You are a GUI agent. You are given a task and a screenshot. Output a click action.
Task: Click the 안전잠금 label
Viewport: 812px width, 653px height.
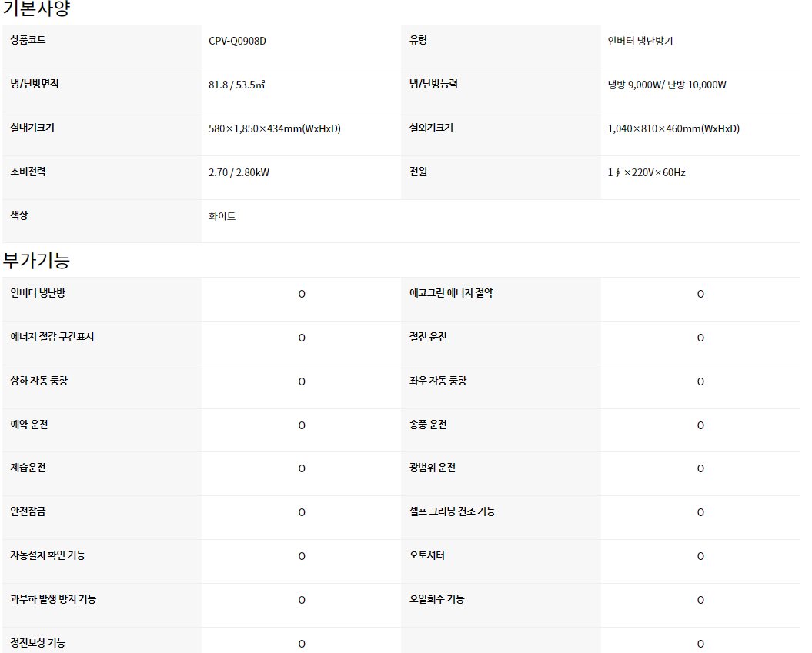28,511
